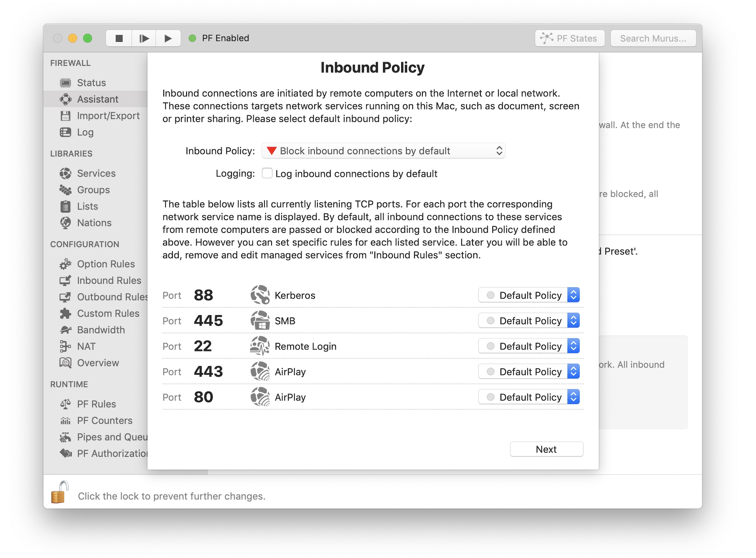Viewport: 756px width, 558px height.
Task: Click the Option Rules gears icon
Action: [65, 264]
